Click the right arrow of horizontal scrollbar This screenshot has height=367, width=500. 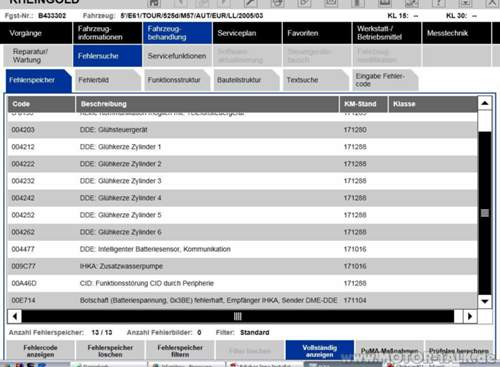[470, 316]
